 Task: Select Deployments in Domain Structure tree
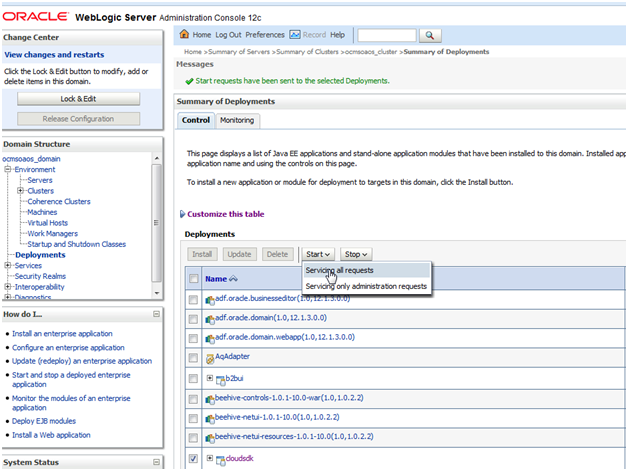pyautogui.click(x=40, y=255)
